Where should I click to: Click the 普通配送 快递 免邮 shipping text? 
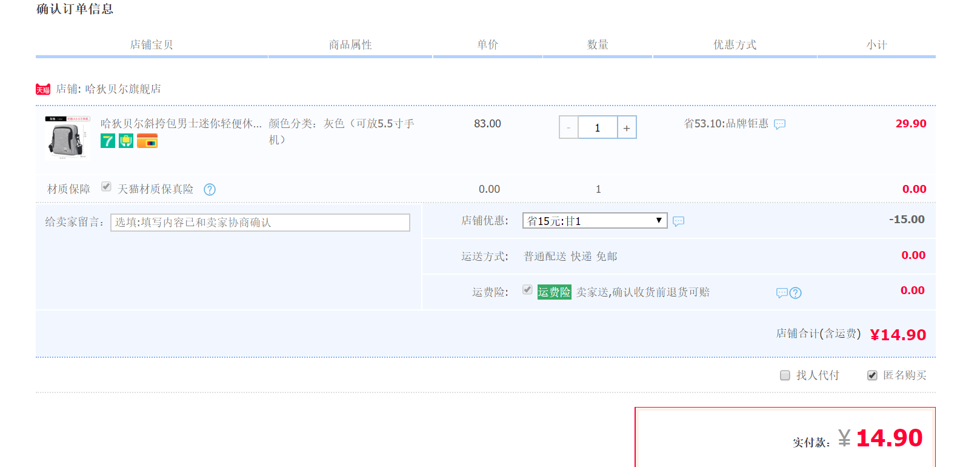point(570,257)
